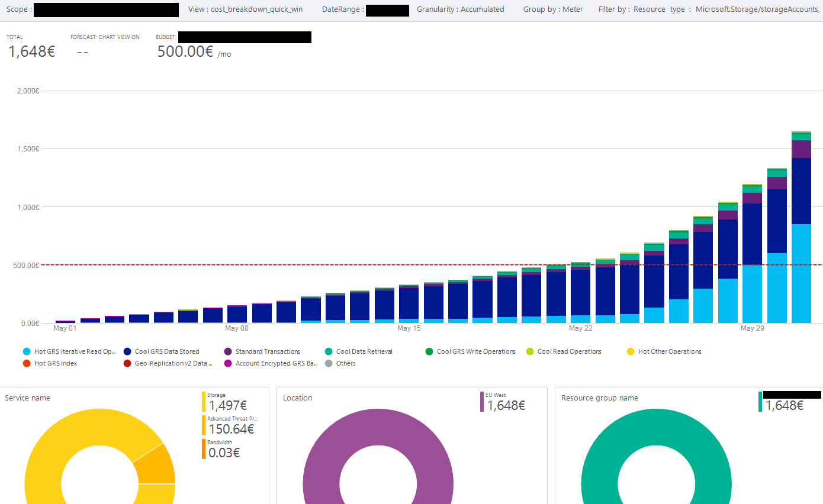Screen dimensions: 823x504
Task: Click the May 22 x-axis label
Action: click(580, 328)
